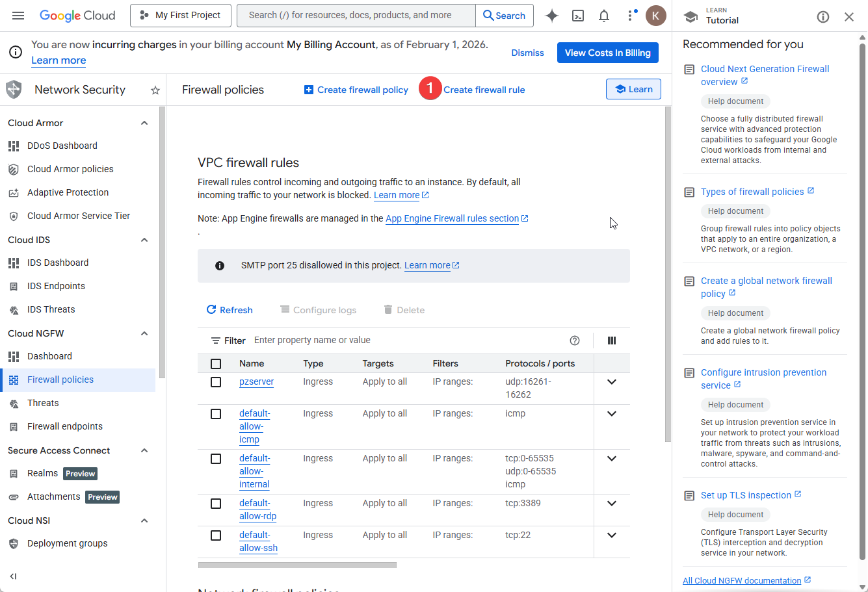Select Firewall policies in sidebar

pyautogui.click(x=78, y=380)
